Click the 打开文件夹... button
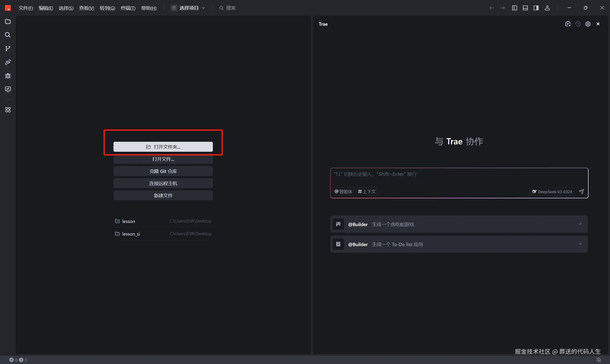Image resolution: width=610 pixels, height=364 pixels. [163, 147]
